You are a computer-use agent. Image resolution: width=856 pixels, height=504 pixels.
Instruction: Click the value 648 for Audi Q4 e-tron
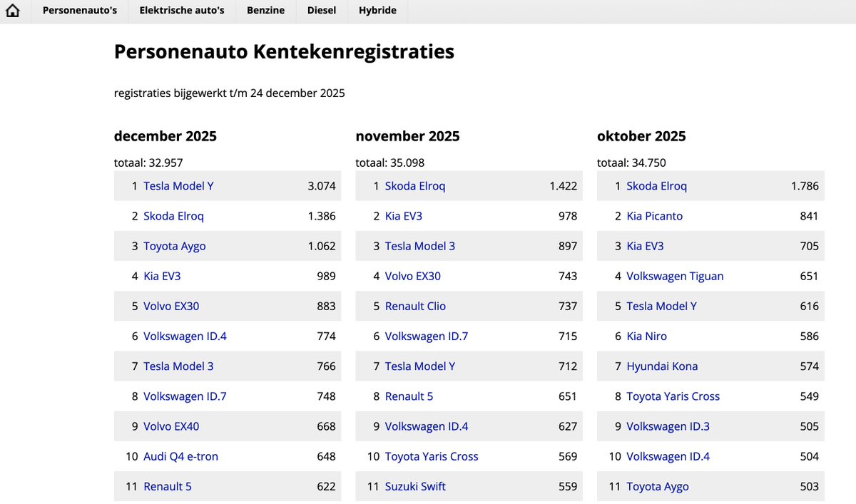pyautogui.click(x=326, y=456)
